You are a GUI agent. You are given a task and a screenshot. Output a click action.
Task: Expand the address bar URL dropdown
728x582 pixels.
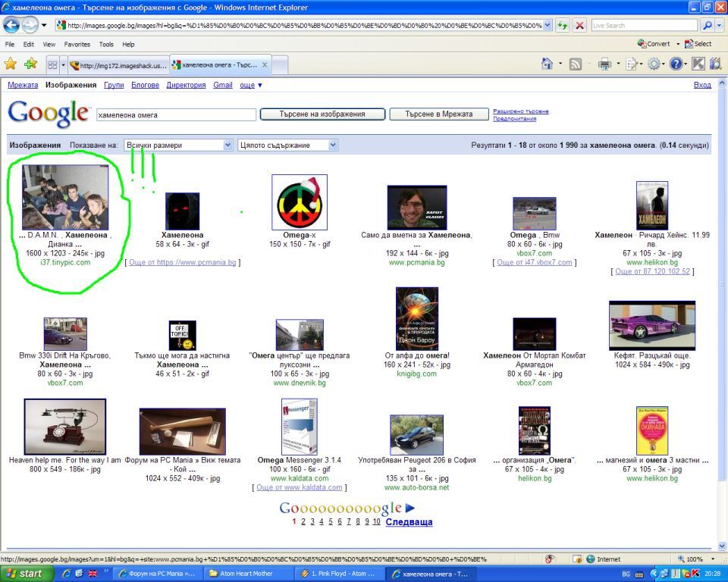548,25
